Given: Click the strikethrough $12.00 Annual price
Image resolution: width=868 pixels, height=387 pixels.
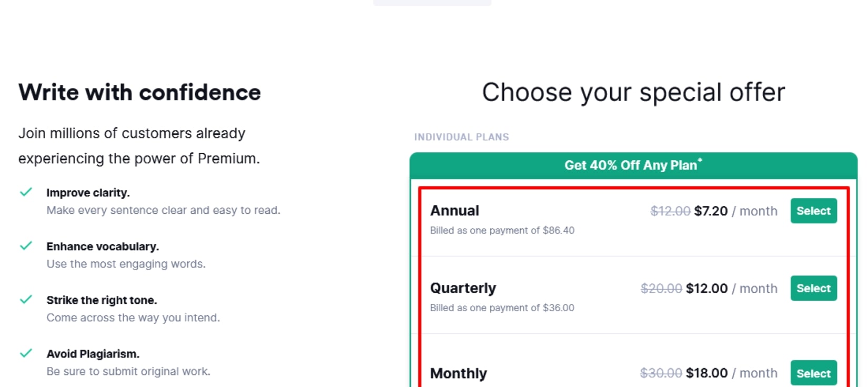Looking at the screenshot, I should tap(670, 211).
